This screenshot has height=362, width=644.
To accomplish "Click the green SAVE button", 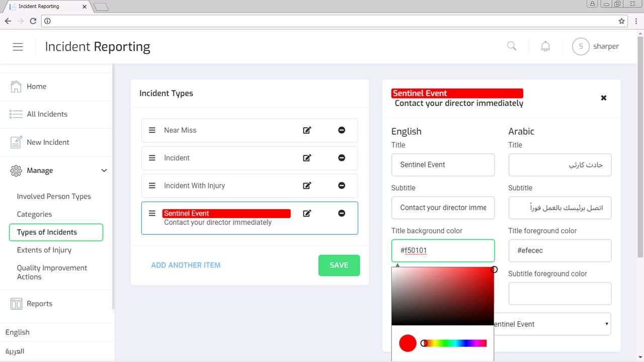I will click(x=339, y=265).
